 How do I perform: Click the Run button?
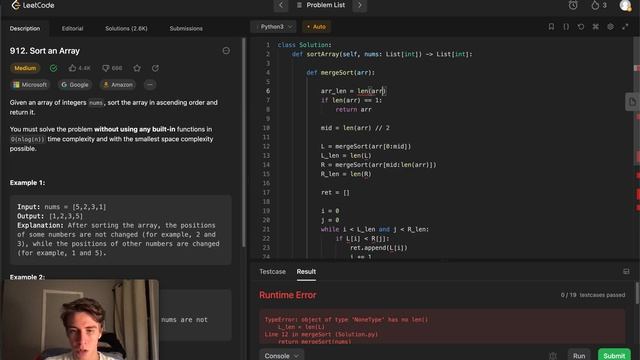pyautogui.click(x=579, y=355)
